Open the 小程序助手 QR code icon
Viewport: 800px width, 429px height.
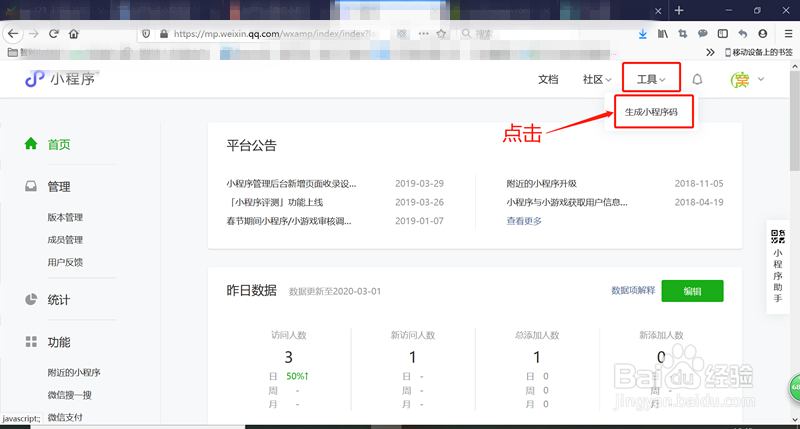pos(778,237)
